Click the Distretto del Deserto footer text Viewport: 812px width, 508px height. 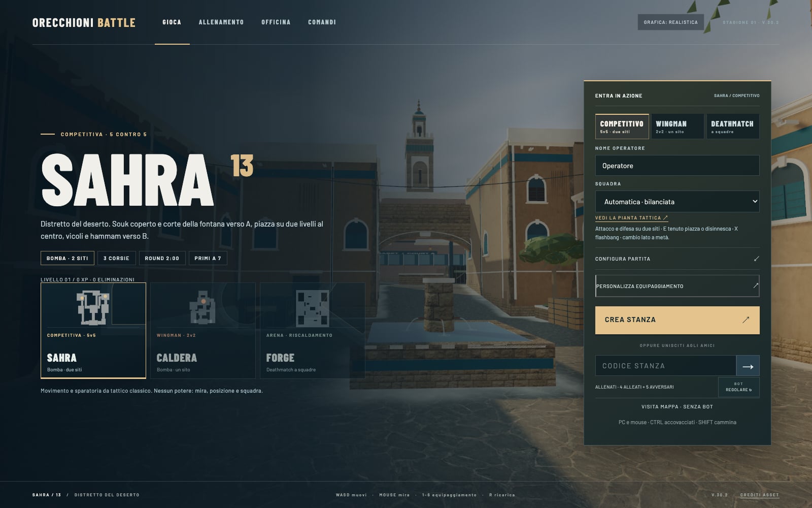click(x=107, y=495)
